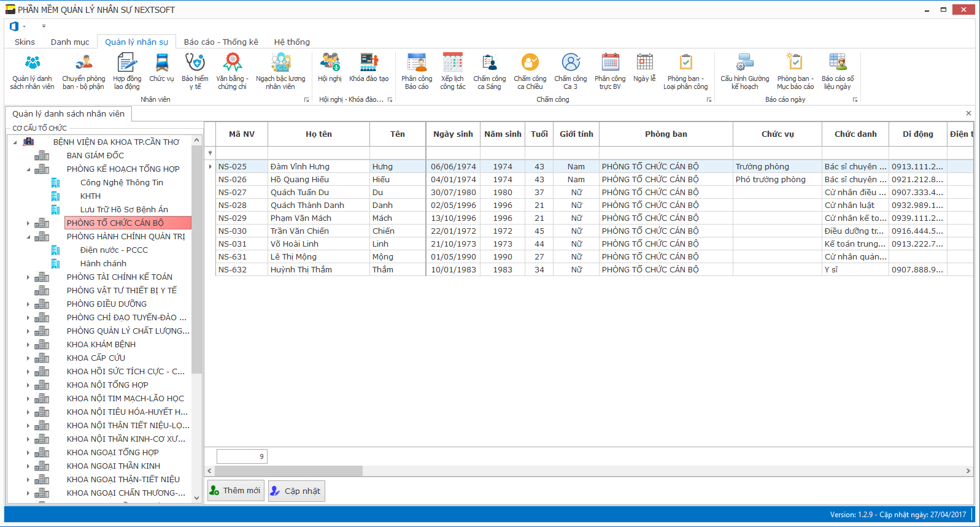Click the Thêm mới button

(236, 491)
